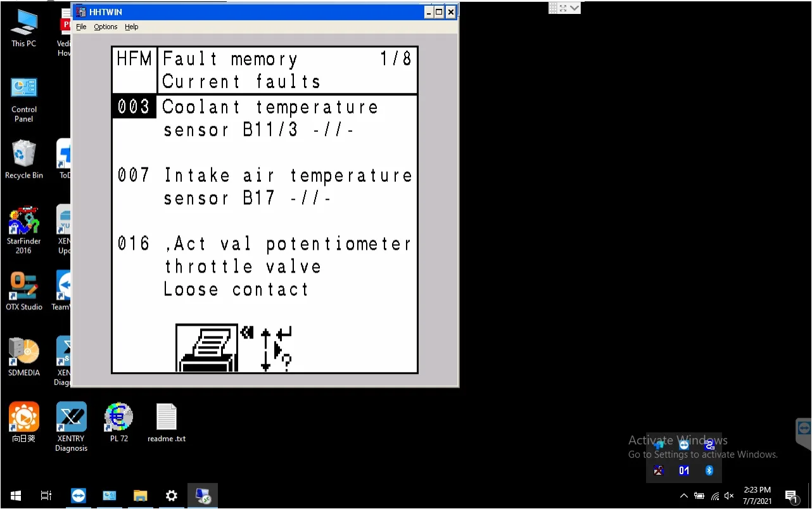Click the "sensor B11/3" line
The width and height of the screenshot is (812, 509).
(258, 129)
